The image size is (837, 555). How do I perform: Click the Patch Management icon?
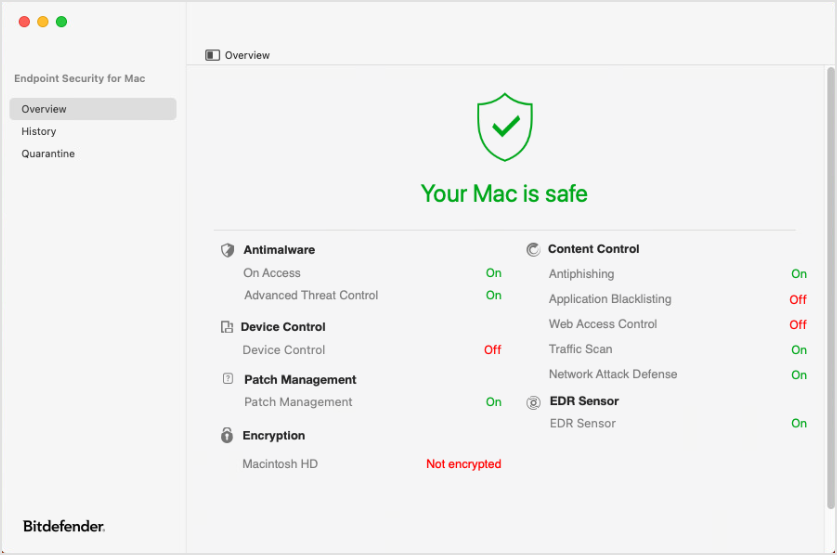[228, 379]
